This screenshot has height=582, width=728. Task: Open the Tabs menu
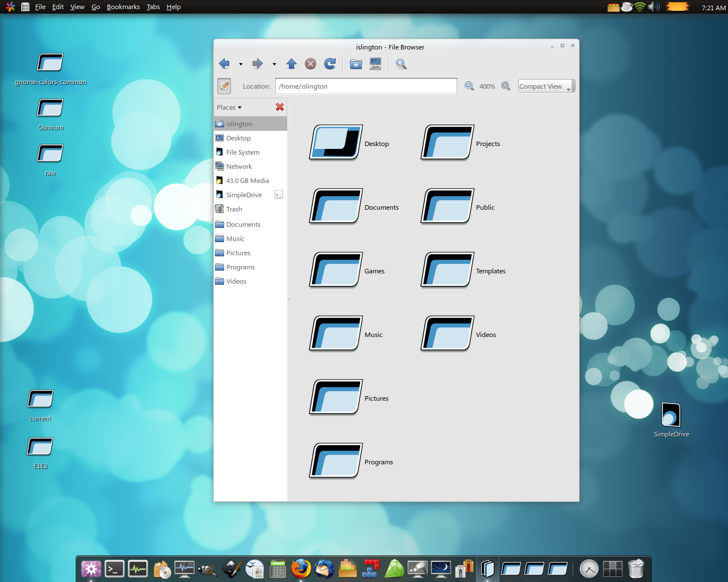pyautogui.click(x=153, y=7)
